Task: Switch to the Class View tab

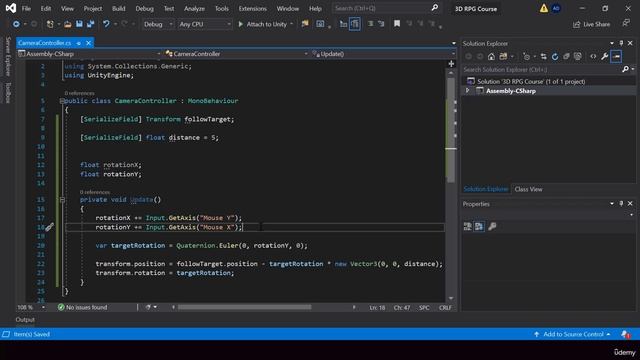Action: click(528, 189)
